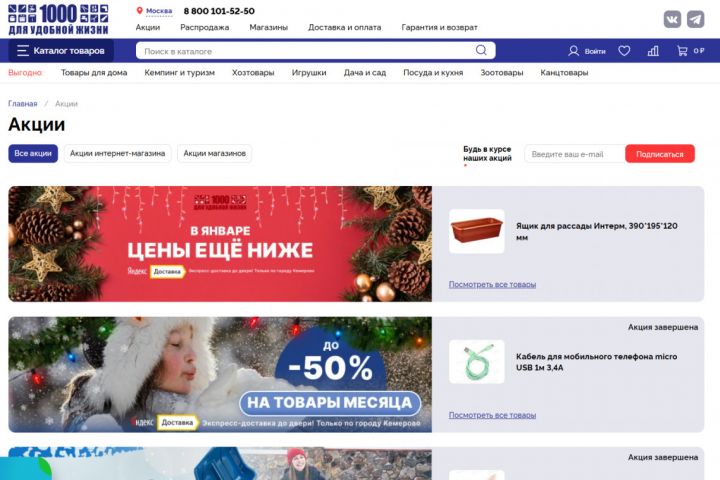Switch to Акции интернет-магазина tab
This screenshot has height=480, width=720.
pyautogui.click(x=118, y=153)
